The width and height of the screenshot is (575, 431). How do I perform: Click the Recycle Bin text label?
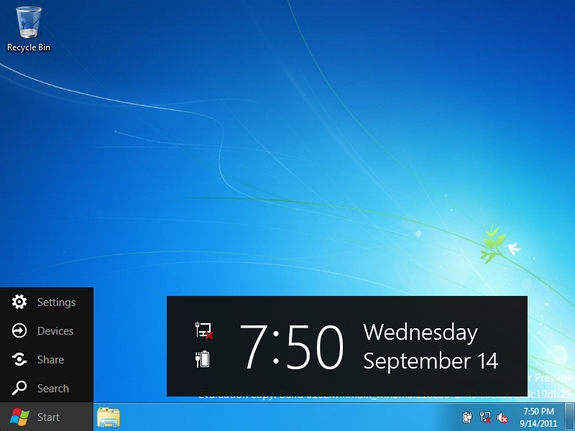(x=29, y=47)
